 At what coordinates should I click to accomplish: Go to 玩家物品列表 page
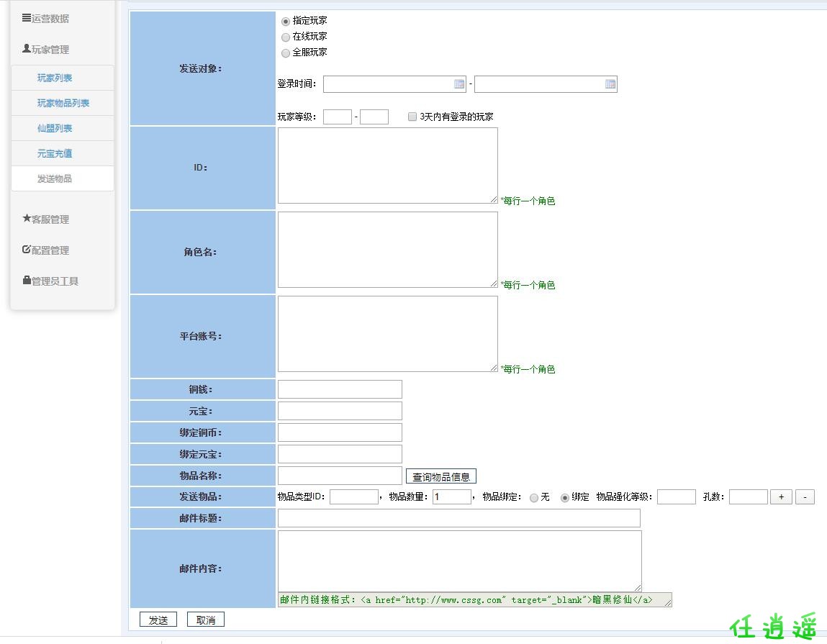(63, 103)
